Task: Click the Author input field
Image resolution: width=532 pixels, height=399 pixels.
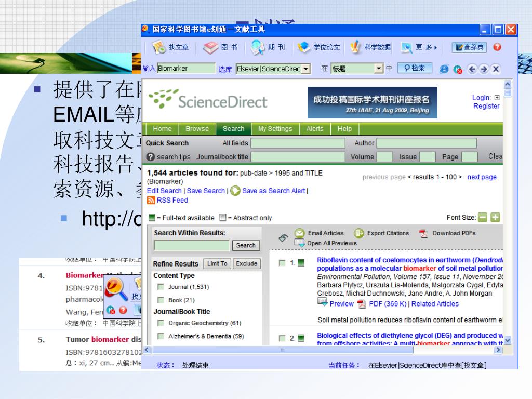Action: (x=427, y=143)
